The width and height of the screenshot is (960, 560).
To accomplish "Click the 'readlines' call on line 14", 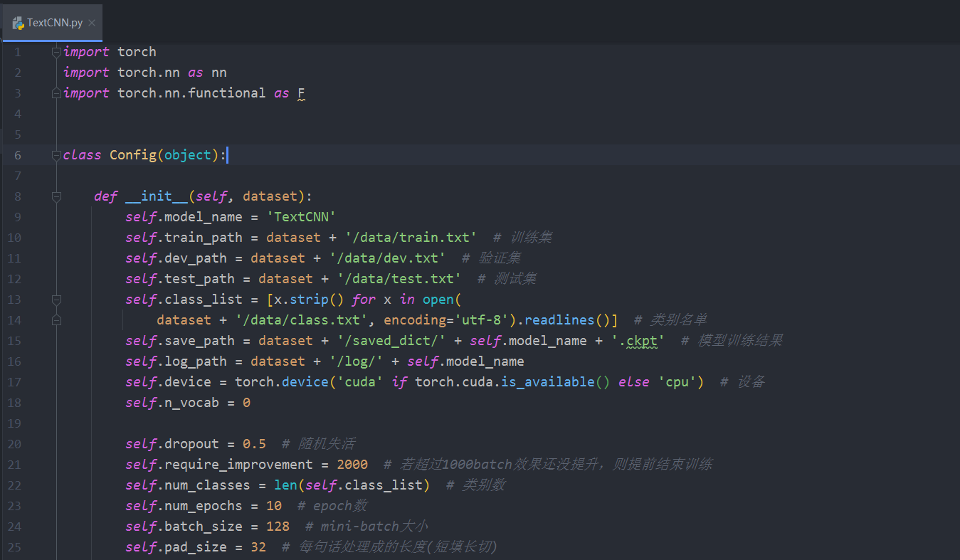I will click(x=559, y=320).
